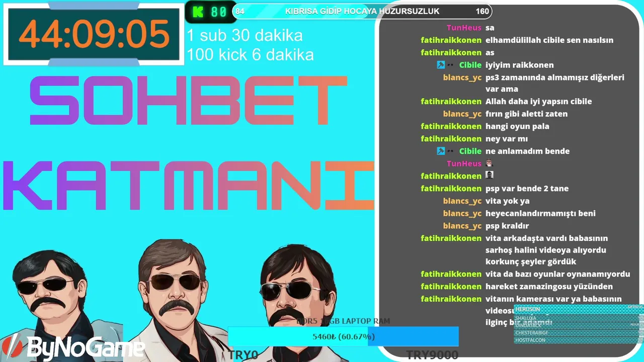Click the message 'ps3 zamanında almamışız diğerleri var ama'
Image resolution: width=644 pixels, height=362 pixels.
click(x=555, y=83)
